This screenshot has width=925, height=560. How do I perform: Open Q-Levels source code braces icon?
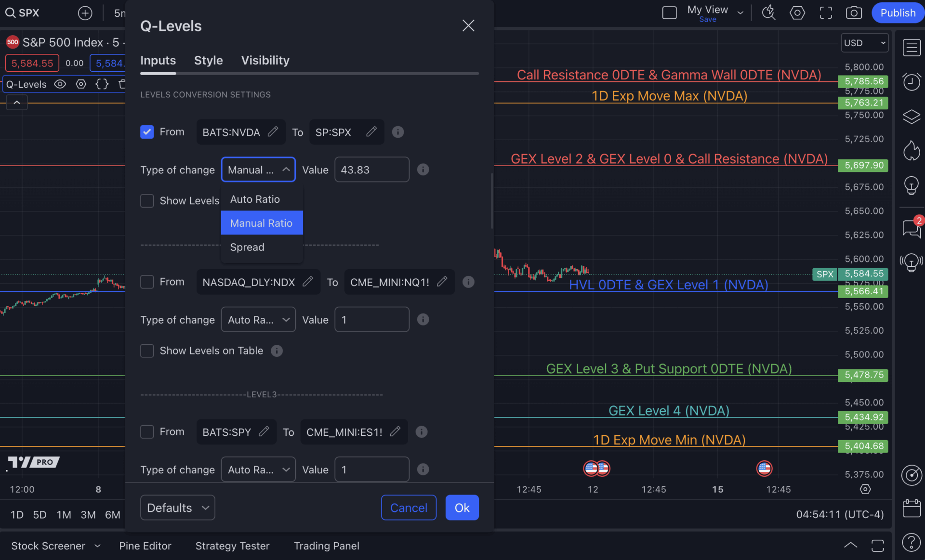pyautogui.click(x=102, y=84)
